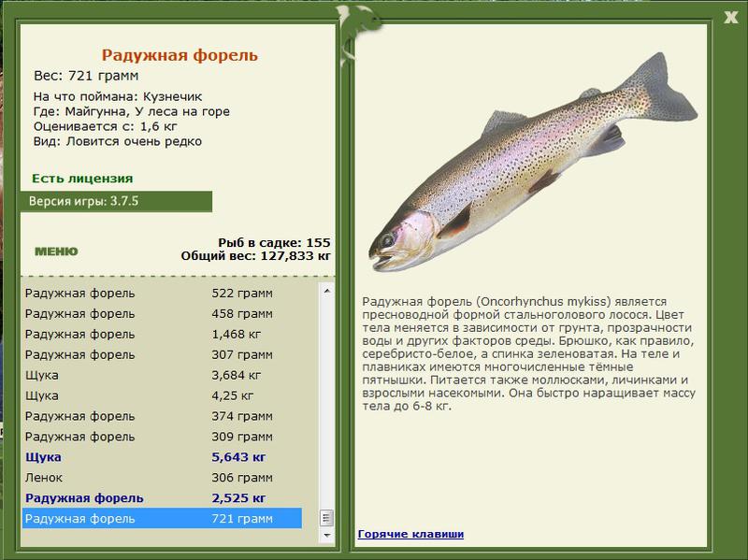The width and height of the screenshot is (748, 560).
Task: Click the Рыб в садке: 155 counter
Action: [274, 243]
